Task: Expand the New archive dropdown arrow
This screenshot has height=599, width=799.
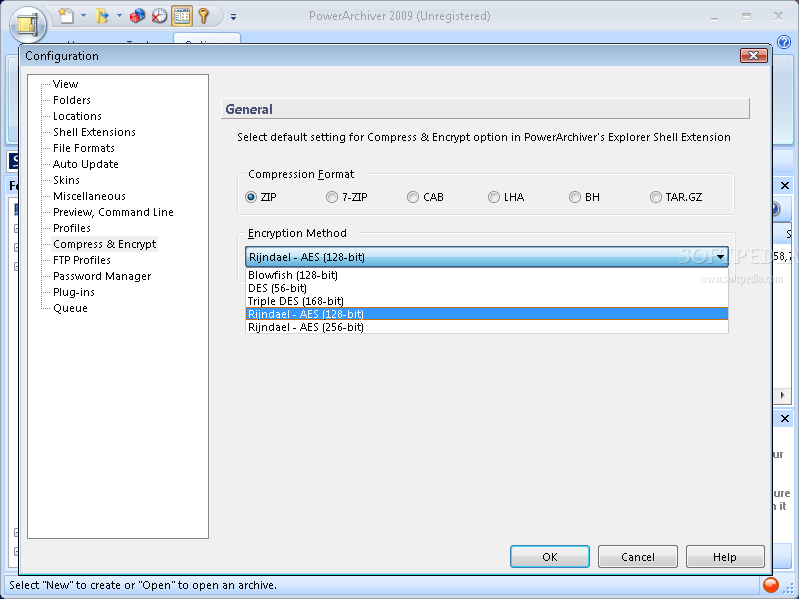Action: [84, 16]
